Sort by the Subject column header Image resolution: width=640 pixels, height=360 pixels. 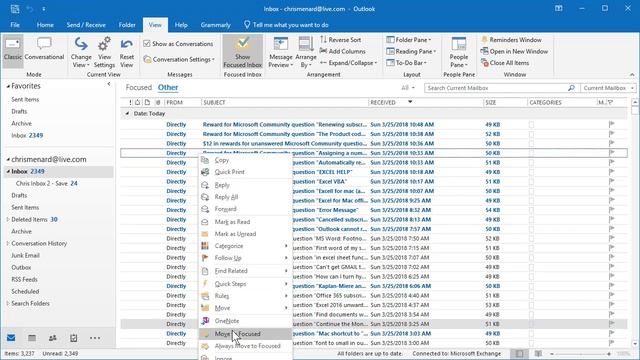click(285, 102)
